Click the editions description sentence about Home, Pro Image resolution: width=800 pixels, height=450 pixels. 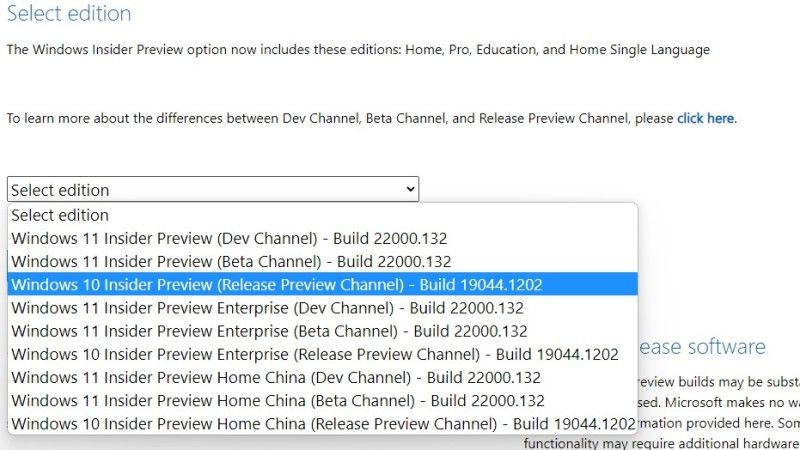click(x=358, y=49)
